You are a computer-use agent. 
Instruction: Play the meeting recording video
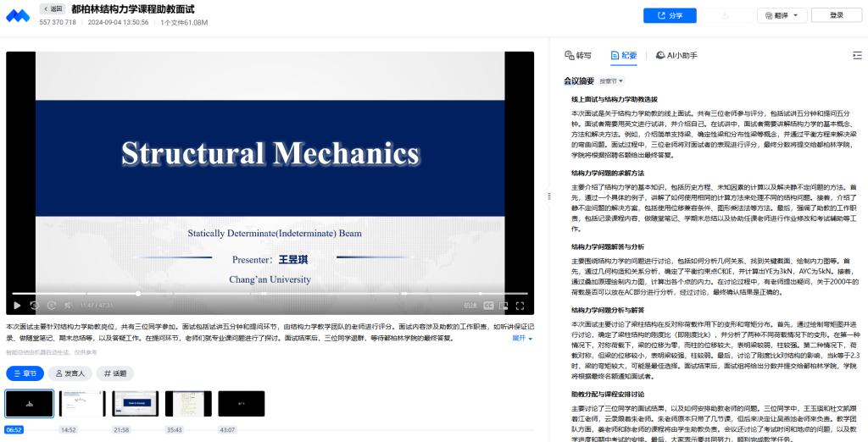click(x=16, y=305)
